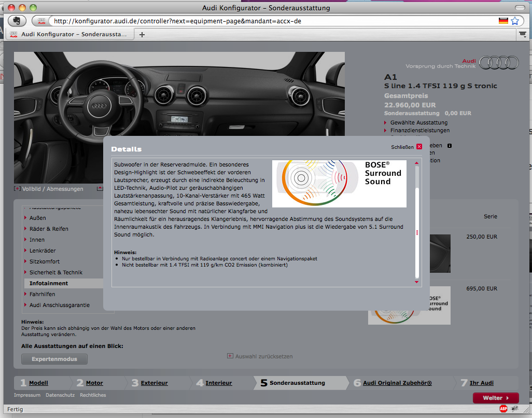The height and width of the screenshot is (418, 532).
Task: Click the address bar URL field
Action: (273, 21)
